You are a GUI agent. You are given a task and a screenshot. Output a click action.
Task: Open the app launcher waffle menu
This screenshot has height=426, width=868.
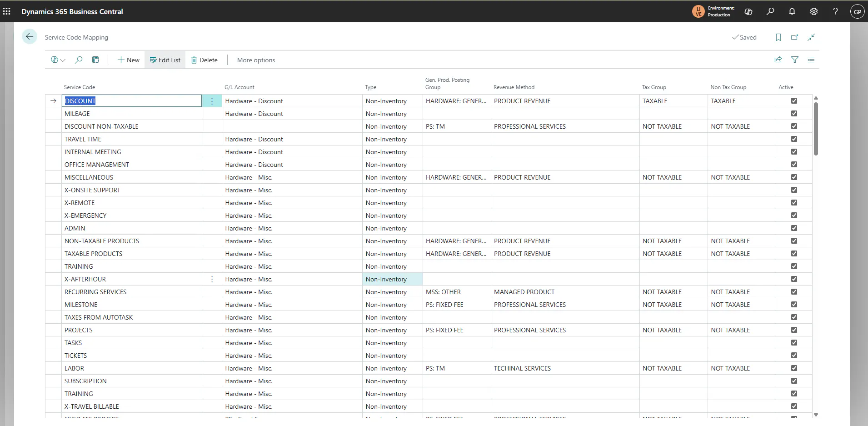click(7, 11)
